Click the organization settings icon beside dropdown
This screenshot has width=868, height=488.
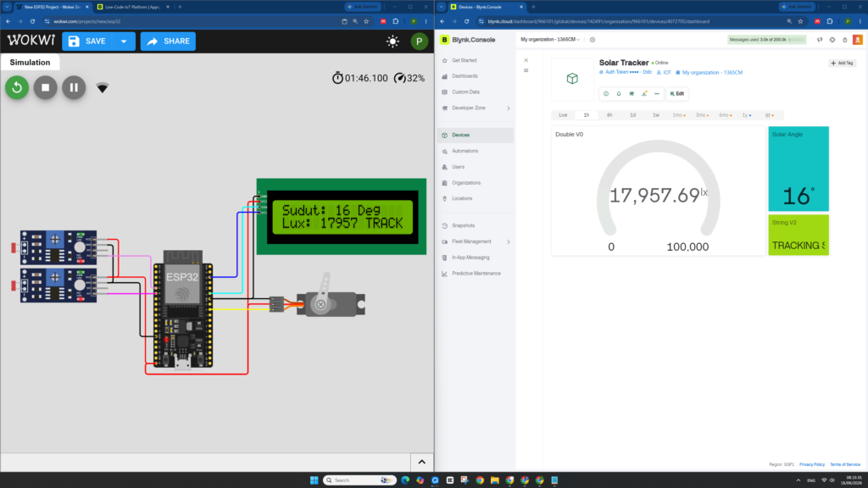(593, 40)
